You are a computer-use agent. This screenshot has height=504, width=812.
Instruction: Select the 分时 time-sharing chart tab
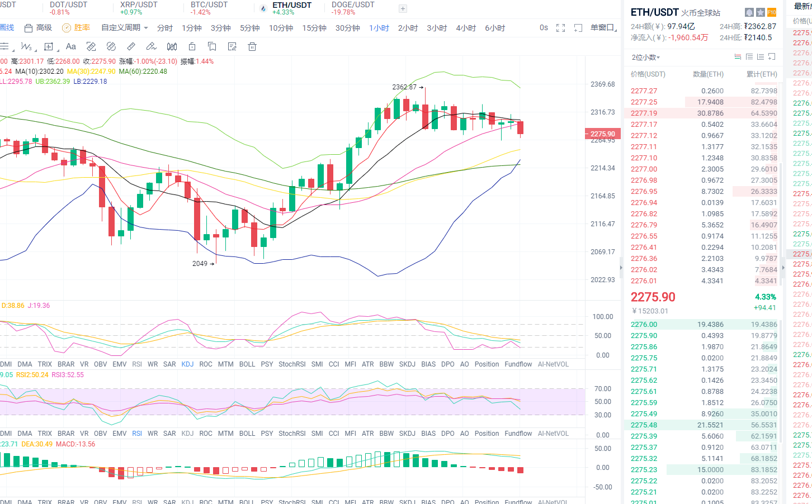point(165,28)
